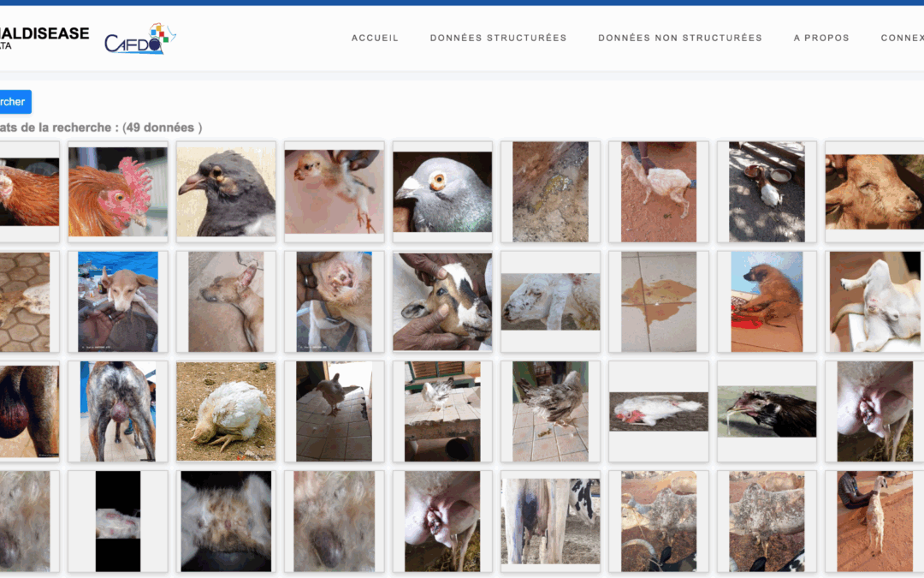Open the white spotted sheep lying thumbnail
924x578 pixels.
(x=550, y=301)
